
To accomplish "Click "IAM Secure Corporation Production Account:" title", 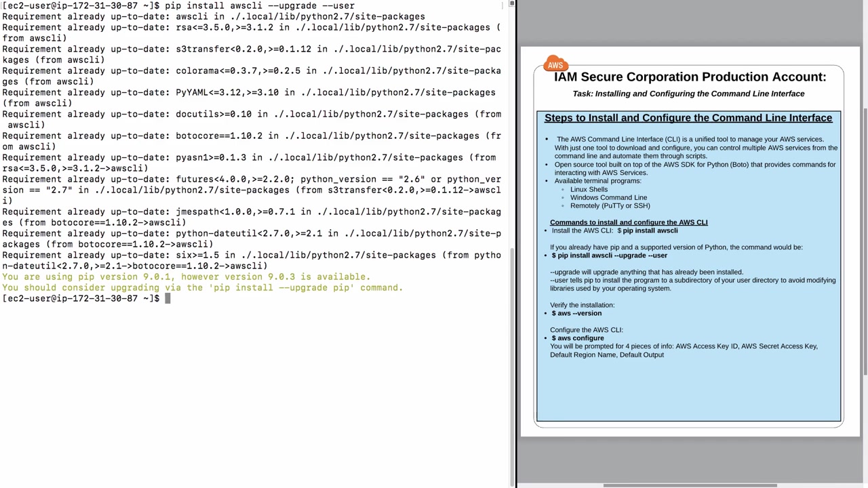I will coord(690,77).
